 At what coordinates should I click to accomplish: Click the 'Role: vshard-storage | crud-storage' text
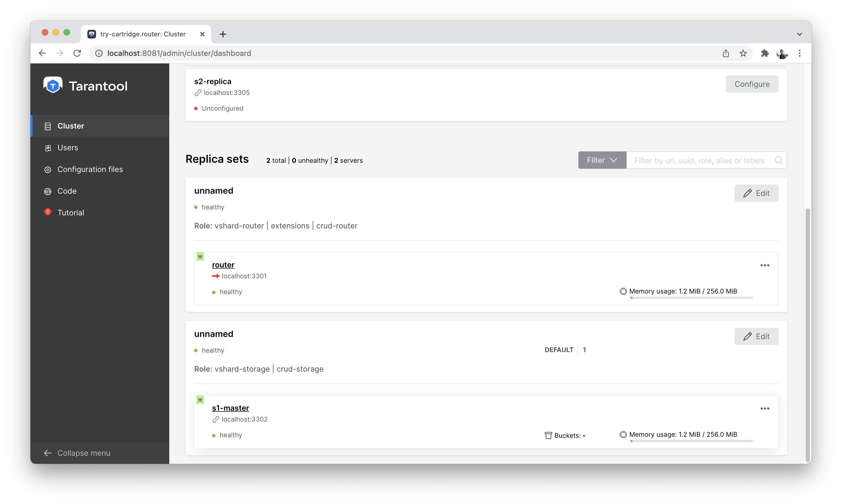point(259,369)
